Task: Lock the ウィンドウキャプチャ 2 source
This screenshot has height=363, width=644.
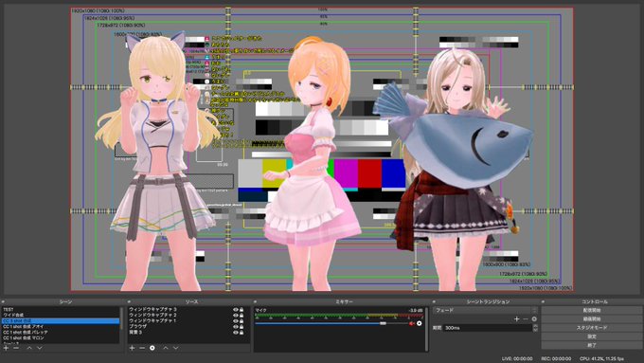Action: [241, 316]
